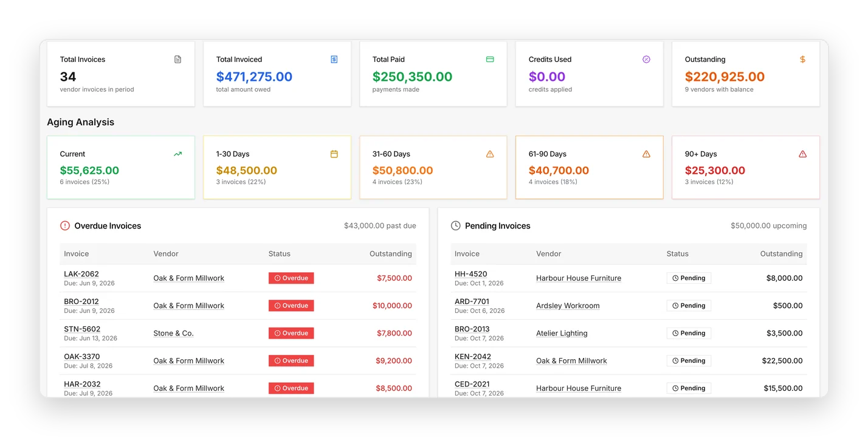Click the Overdue badge for HAR-2032
868x437 pixels.
pyautogui.click(x=291, y=388)
